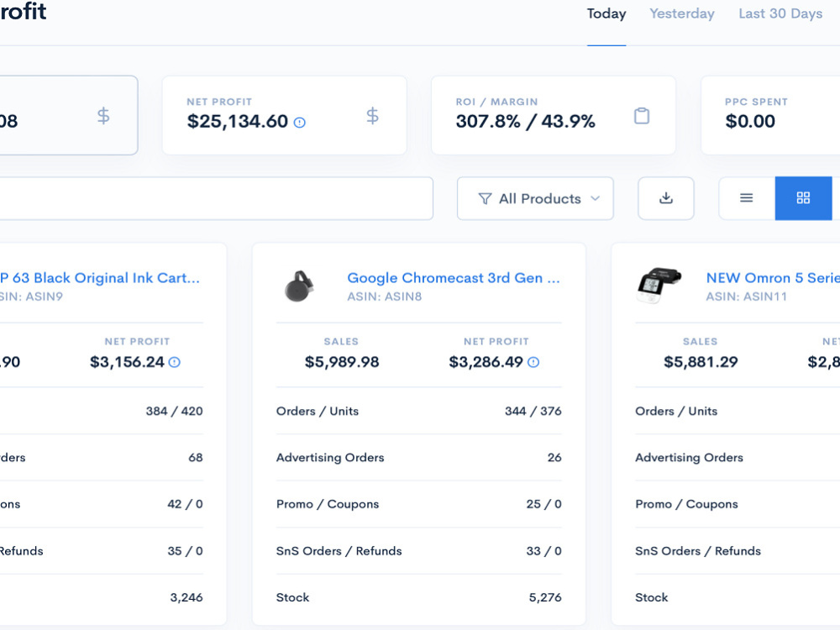Click Chromecast SnS Orders / Refunds value 33 / 0

pos(543,551)
